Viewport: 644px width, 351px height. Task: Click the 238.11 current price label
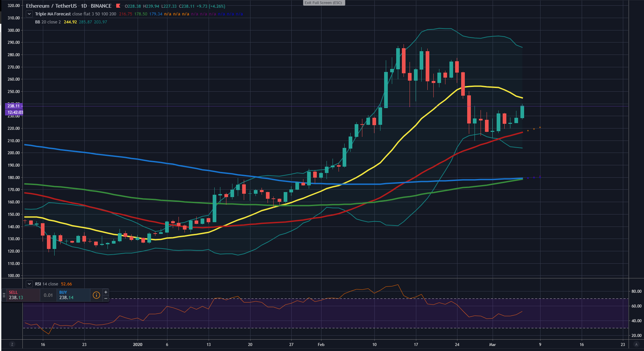point(14,106)
